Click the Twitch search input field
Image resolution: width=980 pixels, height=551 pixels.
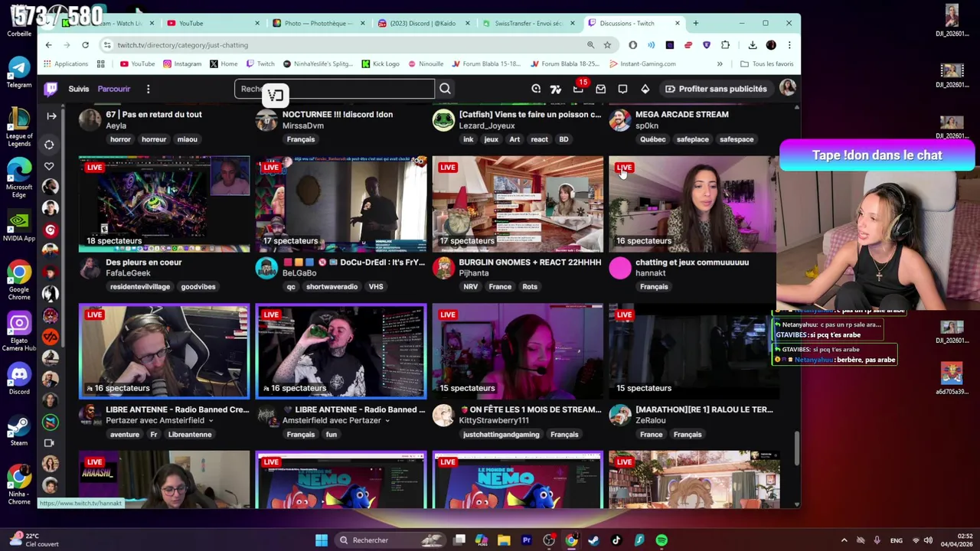(x=335, y=89)
